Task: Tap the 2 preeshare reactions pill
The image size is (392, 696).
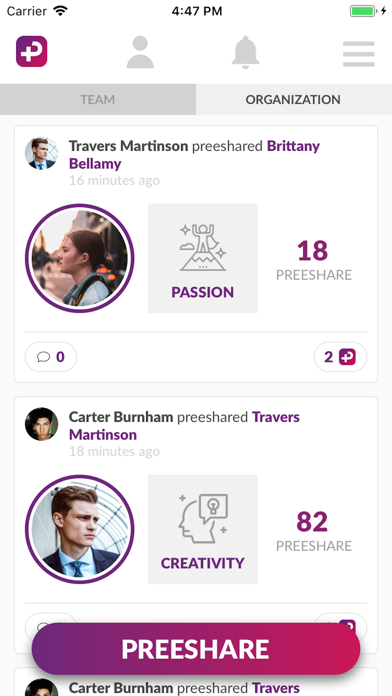Action: coord(340,356)
